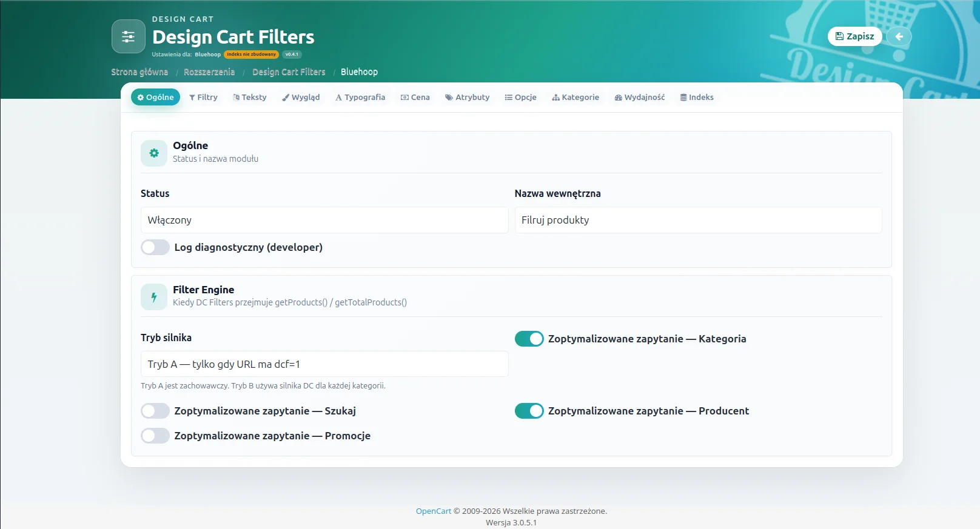This screenshot has width=980, height=529.
Task: Go to the Wygląd tab
Action: (301, 97)
